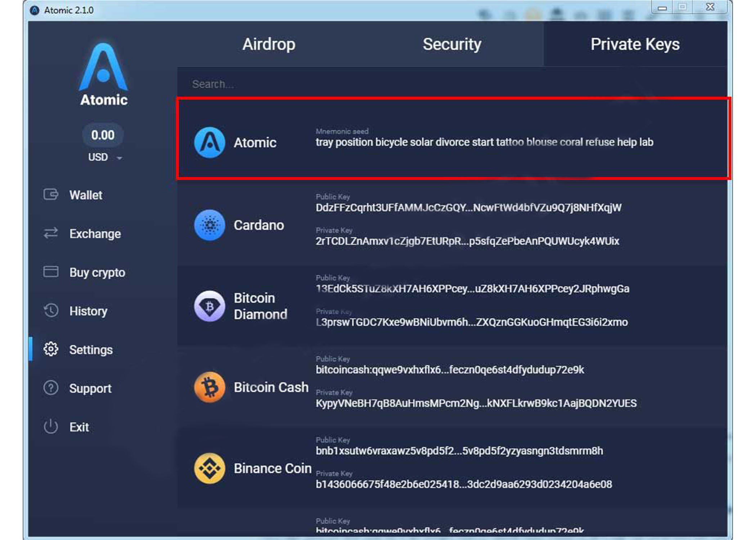Click the Atomic coin icon in the list
This screenshot has height=540, width=756.
210,143
